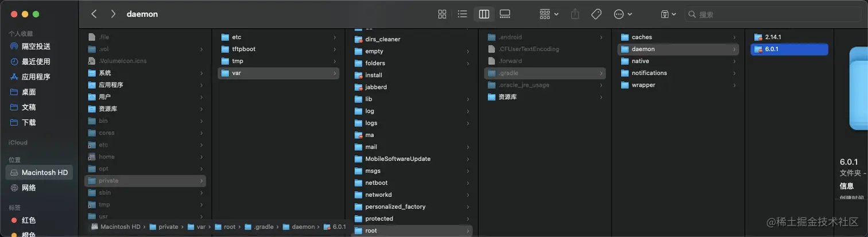Select the private folder row
Screen dimensions: 868x237
click(x=145, y=181)
